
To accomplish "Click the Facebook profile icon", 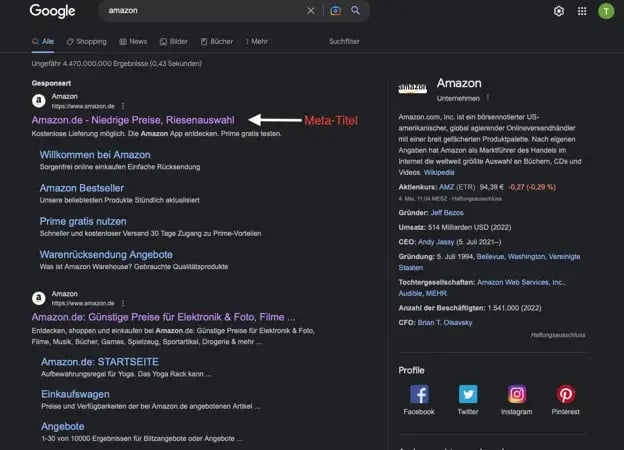I will click(x=419, y=394).
